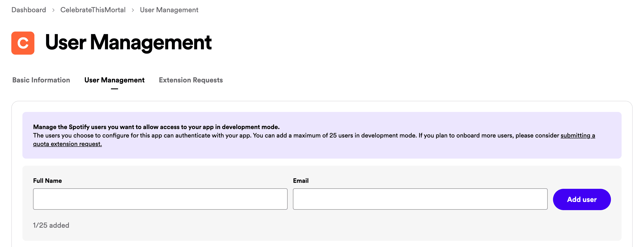Click into the Email input field

(x=420, y=199)
